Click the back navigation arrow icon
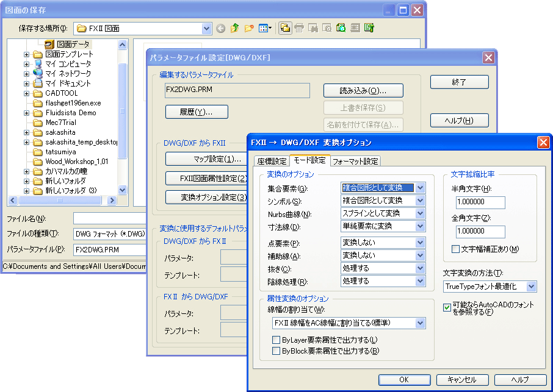The height and width of the screenshot is (392, 553). coord(220,28)
